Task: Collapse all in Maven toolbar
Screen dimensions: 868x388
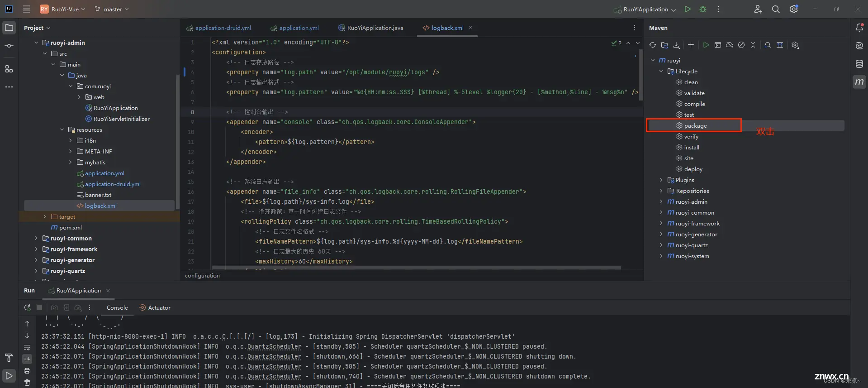Action: pyautogui.click(x=753, y=45)
